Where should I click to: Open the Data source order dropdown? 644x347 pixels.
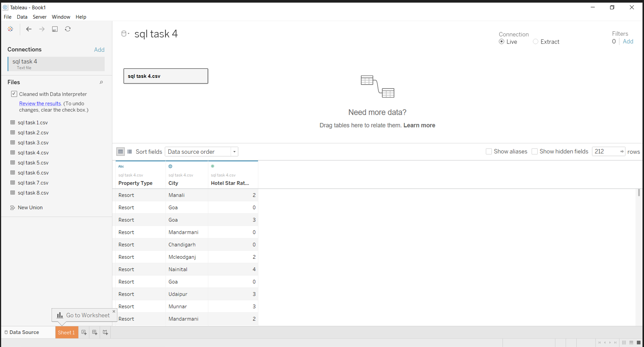(x=234, y=152)
